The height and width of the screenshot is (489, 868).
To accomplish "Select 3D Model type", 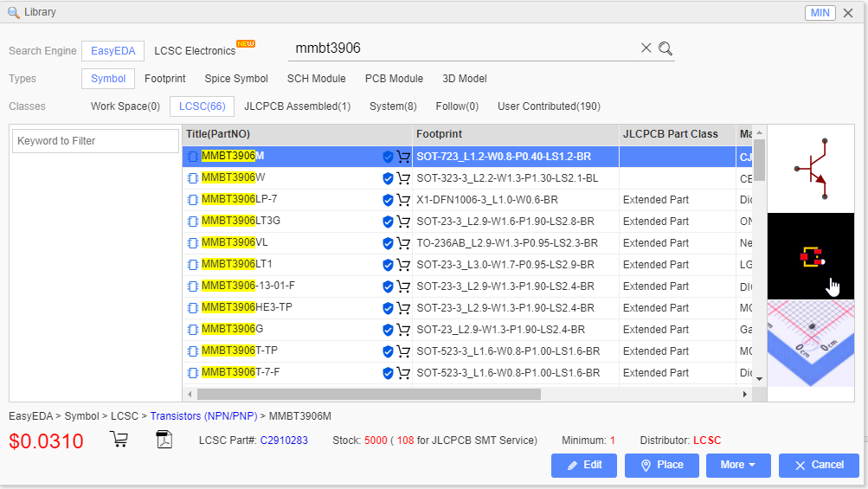I will 465,79.
